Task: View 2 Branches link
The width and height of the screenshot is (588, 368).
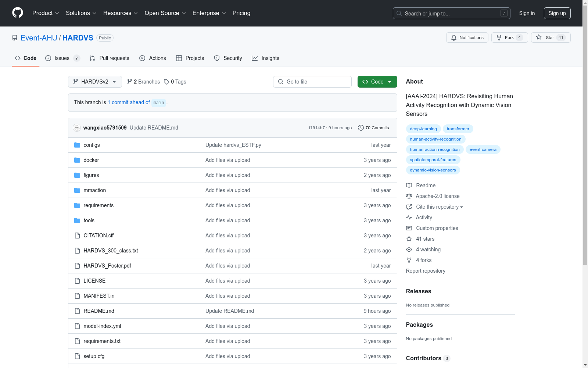Action: (x=143, y=82)
